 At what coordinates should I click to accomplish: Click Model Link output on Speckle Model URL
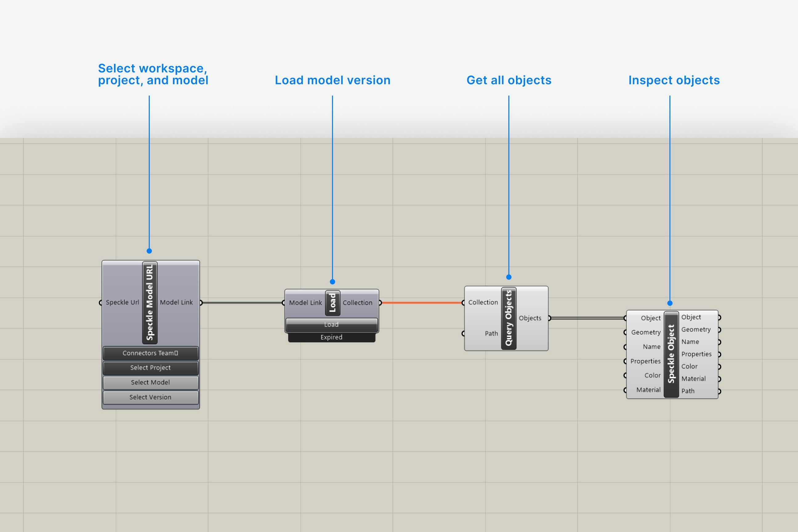point(176,302)
